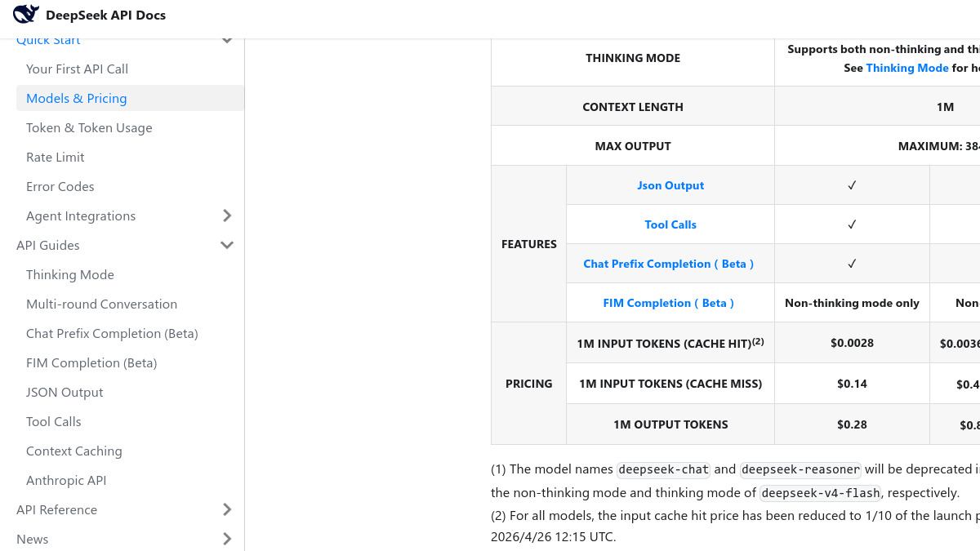The height and width of the screenshot is (551, 980).
Task: Click the DeepSeek whale logo icon
Action: [x=26, y=15]
